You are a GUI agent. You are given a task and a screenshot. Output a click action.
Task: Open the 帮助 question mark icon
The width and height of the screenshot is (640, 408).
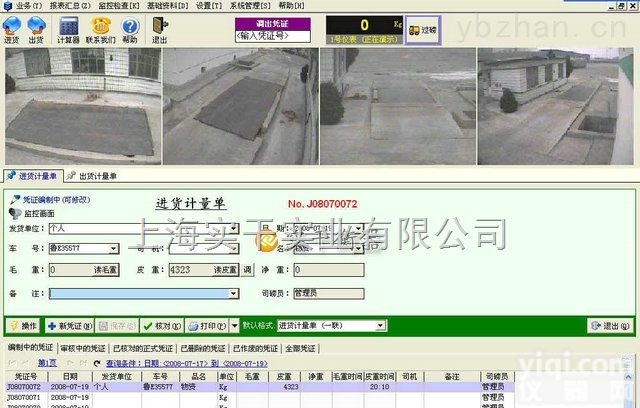130,29
